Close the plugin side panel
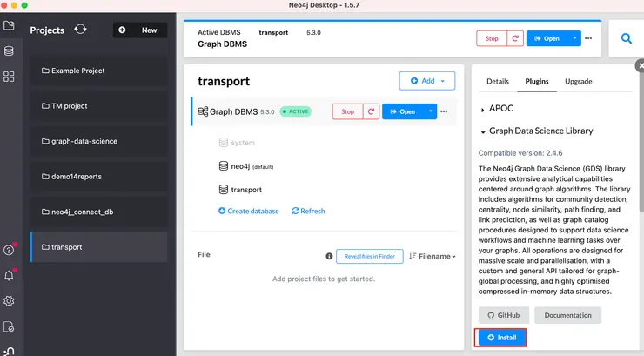 pos(641,65)
